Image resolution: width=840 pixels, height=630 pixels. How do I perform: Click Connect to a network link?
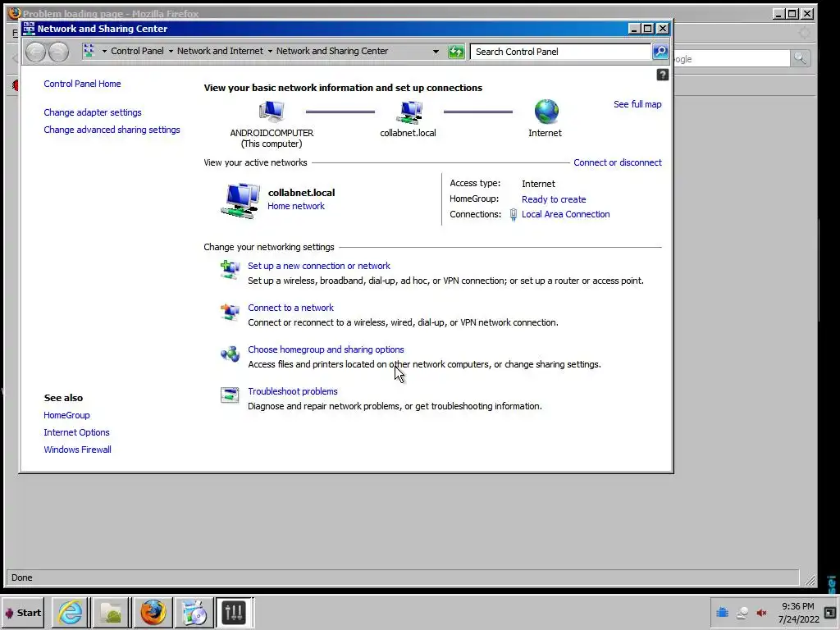(x=290, y=308)
